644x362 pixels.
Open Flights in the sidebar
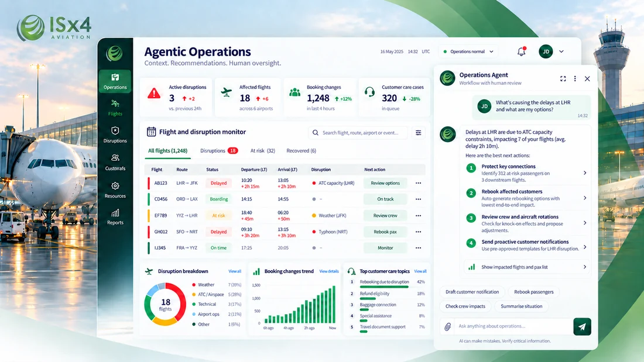115,108
